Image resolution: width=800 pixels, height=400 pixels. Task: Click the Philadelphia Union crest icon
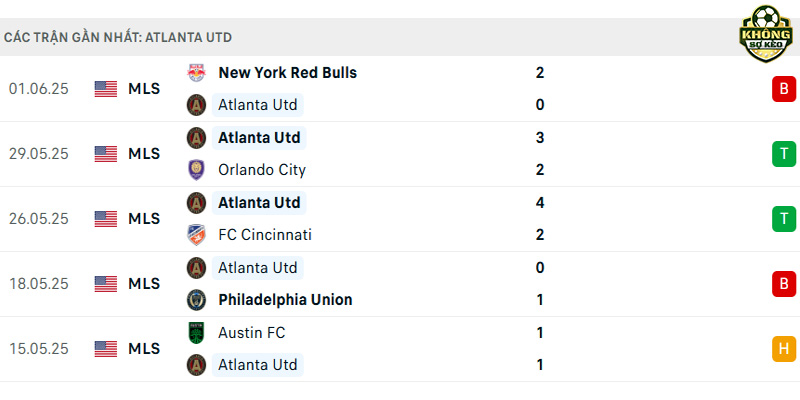[x=196, y=300]
